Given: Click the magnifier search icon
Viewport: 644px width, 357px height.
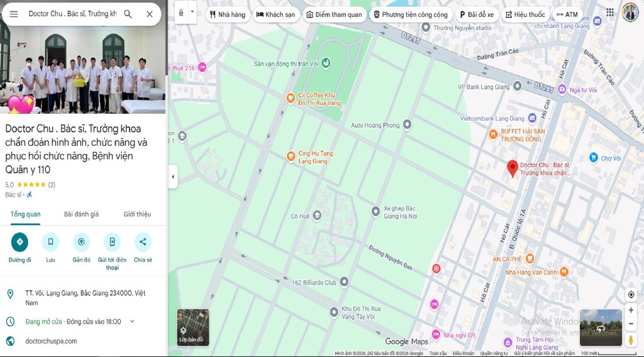Looking at the screenshot, I should 128,14.
